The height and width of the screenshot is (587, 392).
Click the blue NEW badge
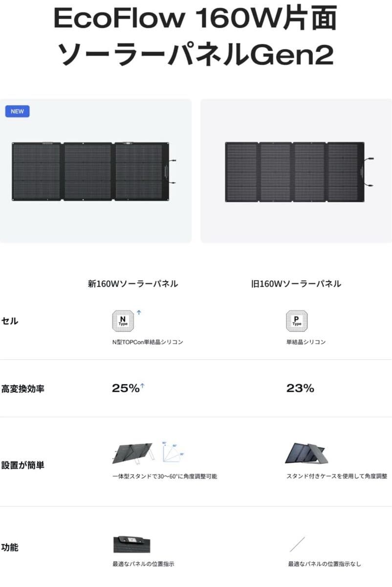tap(18, 111)
